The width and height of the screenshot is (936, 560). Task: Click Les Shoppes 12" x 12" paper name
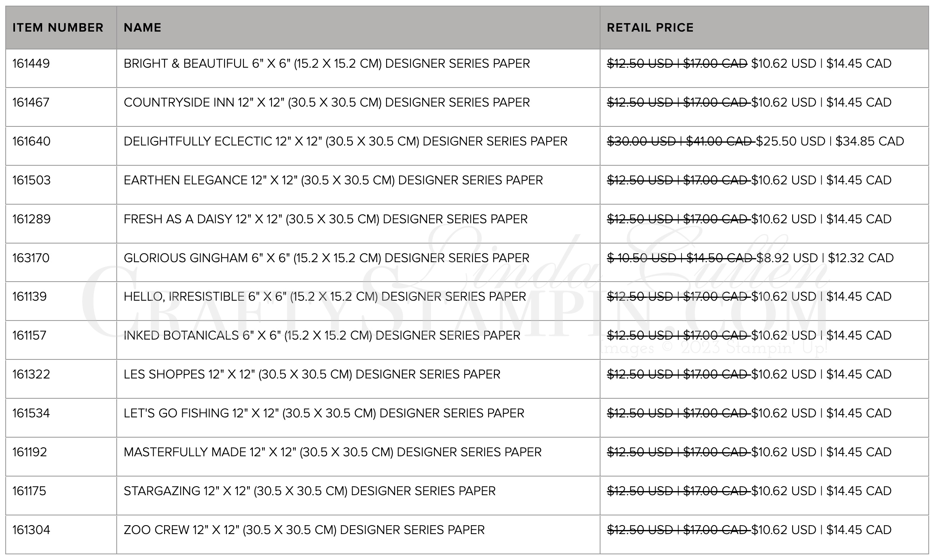coord(312,374)
